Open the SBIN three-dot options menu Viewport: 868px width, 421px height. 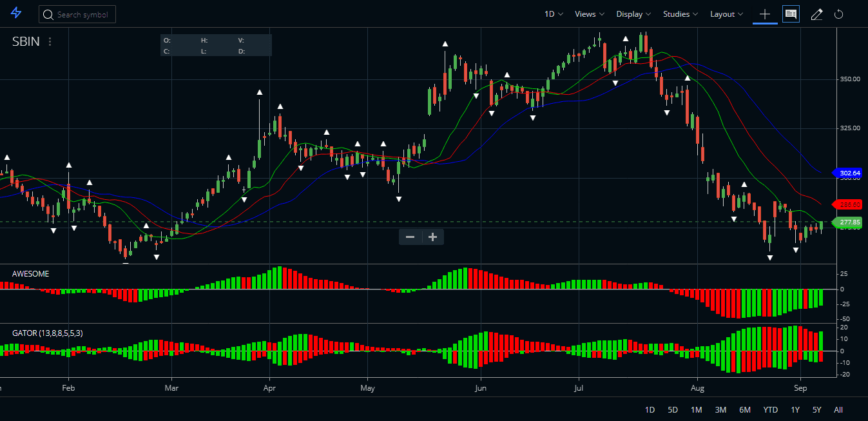50,41
